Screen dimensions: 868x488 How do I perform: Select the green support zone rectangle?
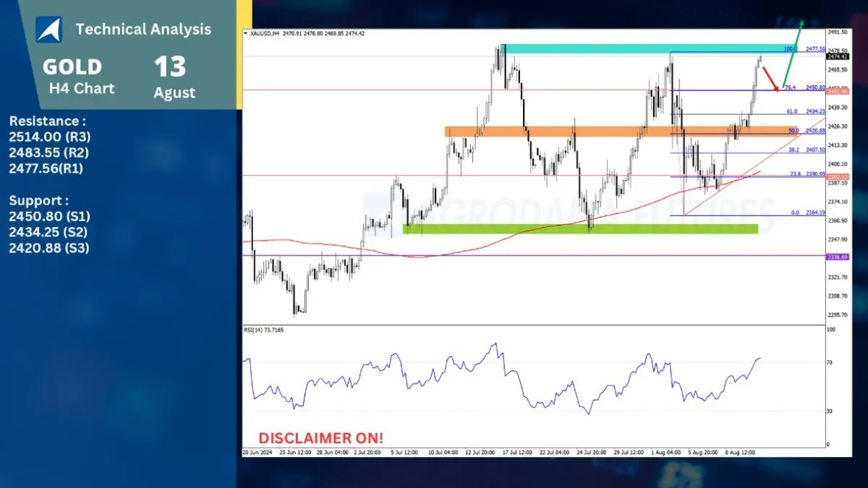tap(580, 228)
